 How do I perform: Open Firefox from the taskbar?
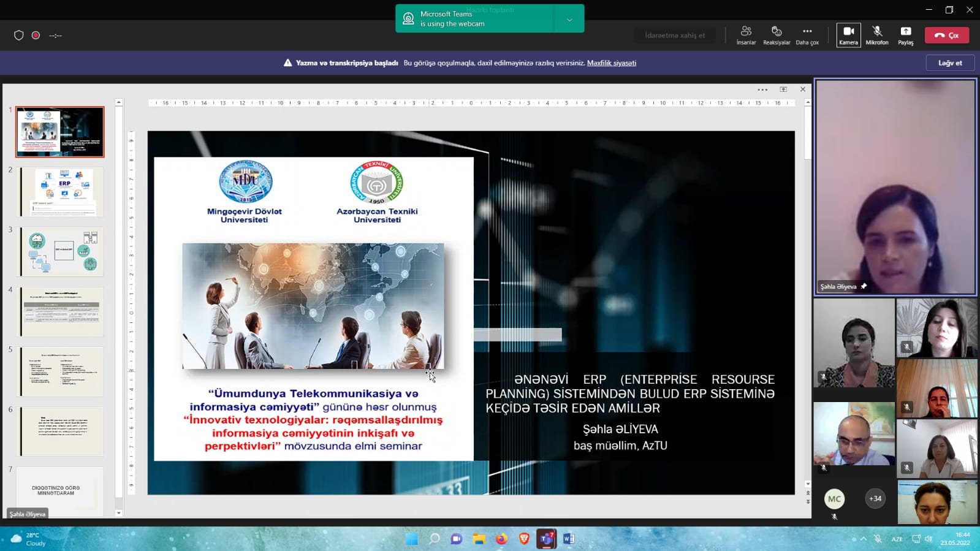pyautogui.click(x=501, y=539)
